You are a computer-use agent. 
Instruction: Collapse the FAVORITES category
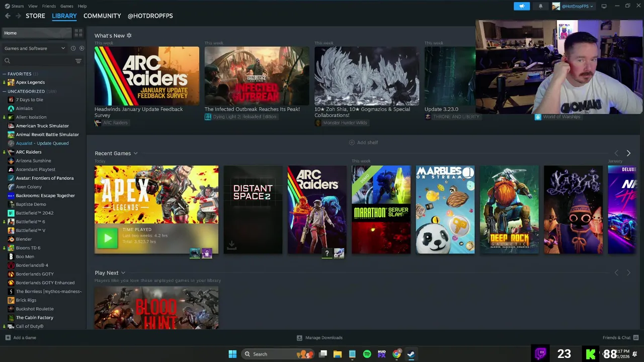(x=4, y=74)
